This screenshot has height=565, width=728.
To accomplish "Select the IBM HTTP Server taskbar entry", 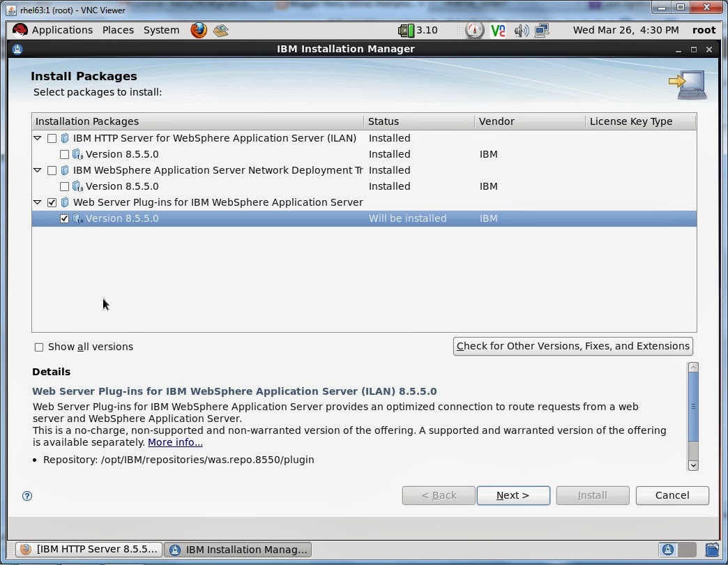I will tap(87, 550).
